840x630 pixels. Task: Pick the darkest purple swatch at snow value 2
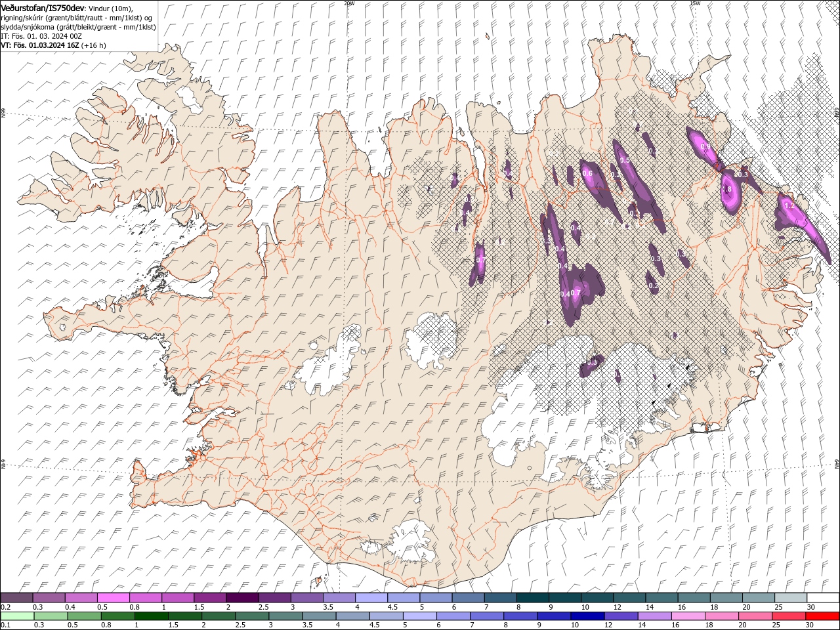click(242, 598)
